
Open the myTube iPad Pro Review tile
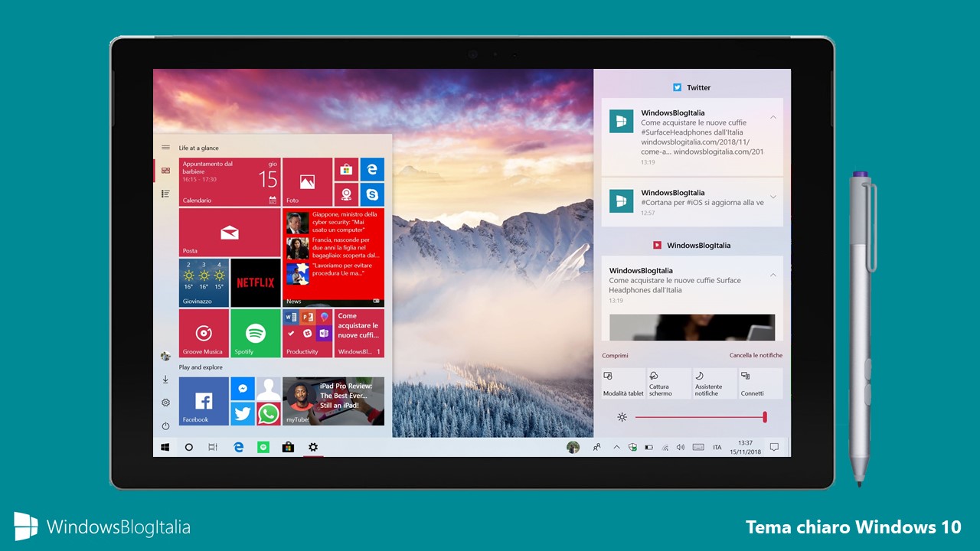click(x=333, y=401)
